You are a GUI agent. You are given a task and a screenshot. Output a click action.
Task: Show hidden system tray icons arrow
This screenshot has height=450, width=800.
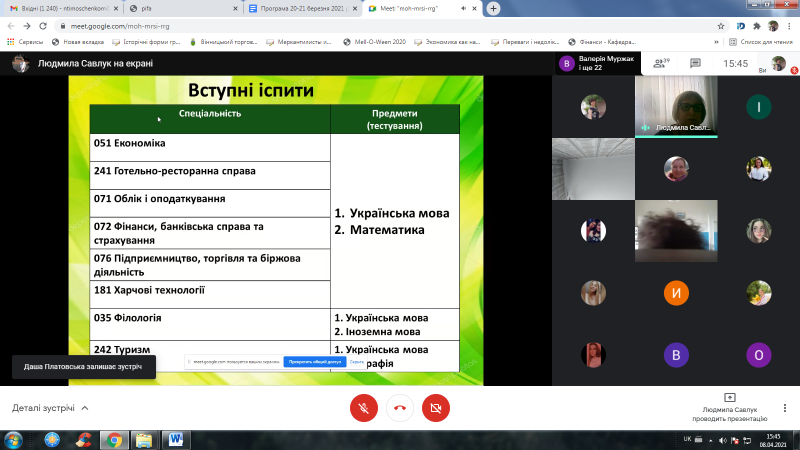pos(711,441)
